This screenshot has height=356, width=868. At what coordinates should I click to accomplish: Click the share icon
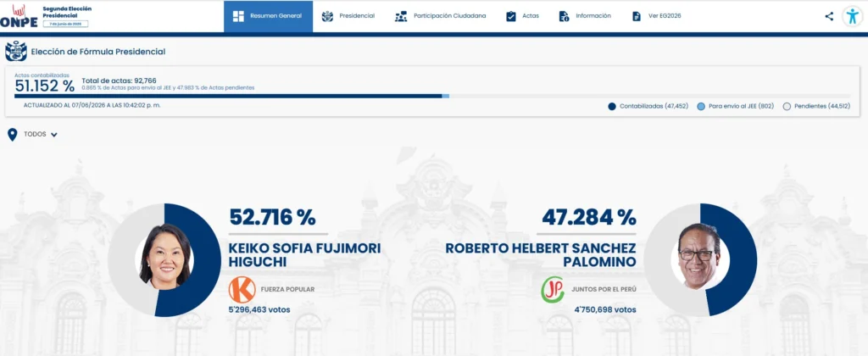(x=829, y=16)
